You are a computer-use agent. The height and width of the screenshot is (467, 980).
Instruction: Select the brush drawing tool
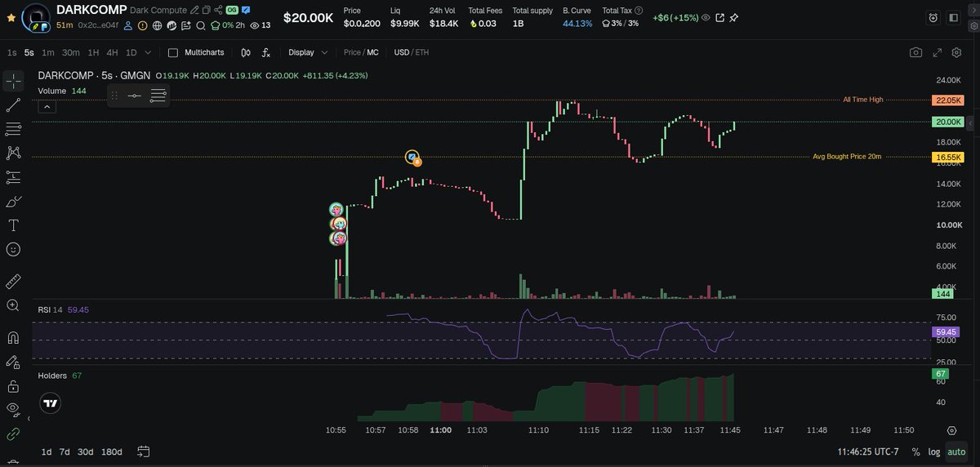point(13,201)
